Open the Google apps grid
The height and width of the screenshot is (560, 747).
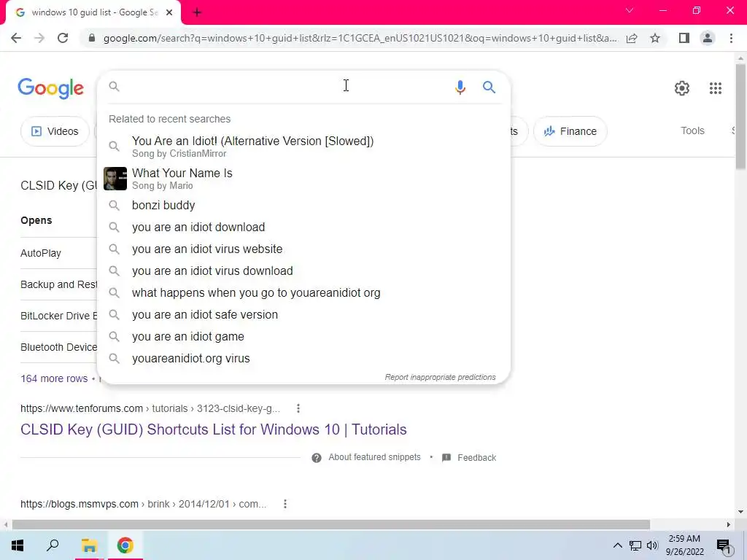[x=715, y=88]
